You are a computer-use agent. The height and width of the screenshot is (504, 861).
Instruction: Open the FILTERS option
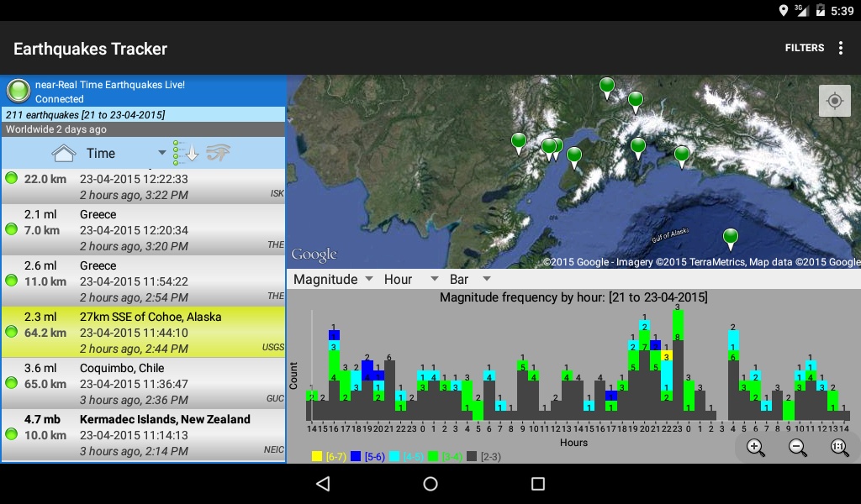(x=804, y=48)
